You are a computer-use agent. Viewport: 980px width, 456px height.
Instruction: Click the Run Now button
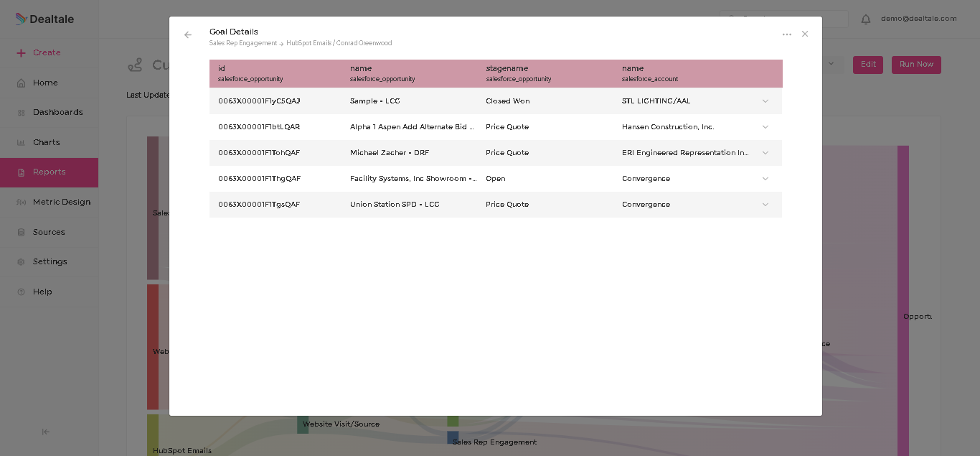[x=916, y=65]
